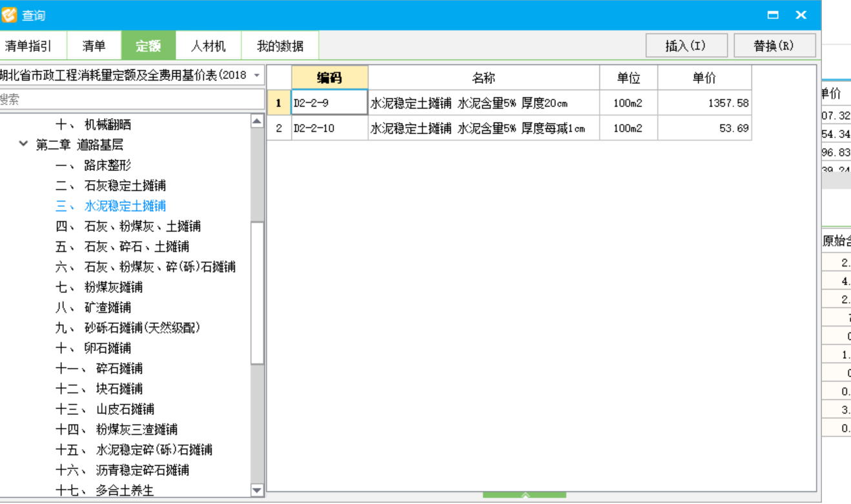Select tree item 十四、粉煤灰三渣摊铺
The height and width of the screenshot is (504, 851).
(x=116, y=430)
